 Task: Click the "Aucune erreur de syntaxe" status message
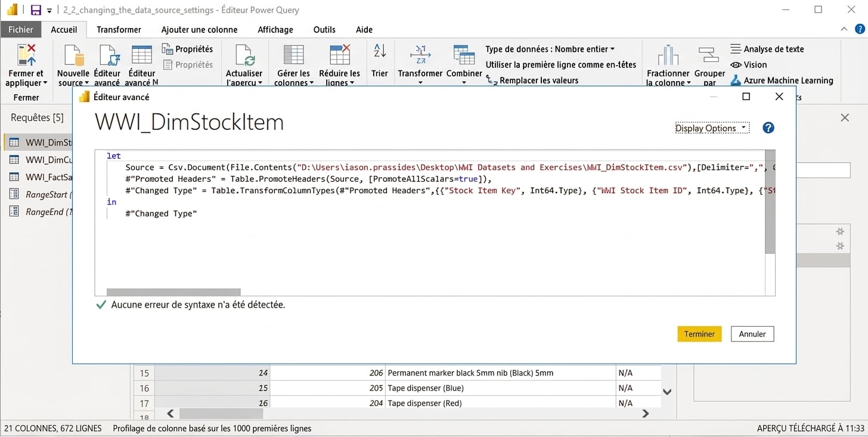pyautogui.click(x=198, y=305)
